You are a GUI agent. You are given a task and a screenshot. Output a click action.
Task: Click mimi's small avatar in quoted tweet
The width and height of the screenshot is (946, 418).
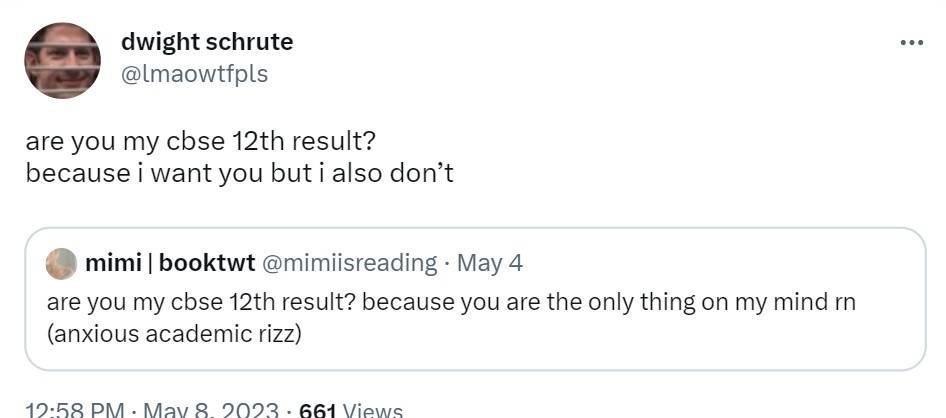(x=62, y=263)
